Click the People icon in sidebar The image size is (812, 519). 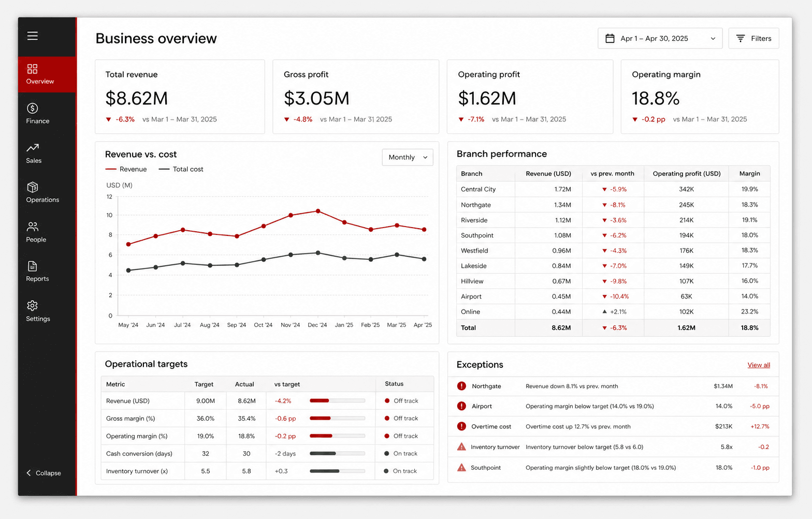click(32, 227)
